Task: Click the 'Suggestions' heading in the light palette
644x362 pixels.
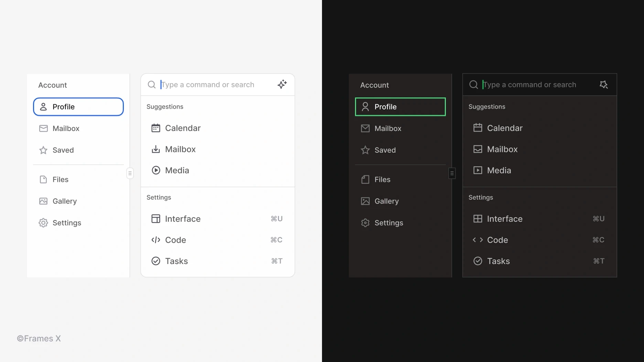Action: [165, 107]
